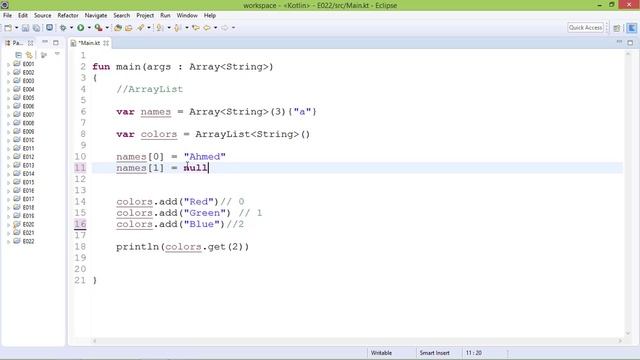Toggle the Kotlin perspective button

point(631,28)
